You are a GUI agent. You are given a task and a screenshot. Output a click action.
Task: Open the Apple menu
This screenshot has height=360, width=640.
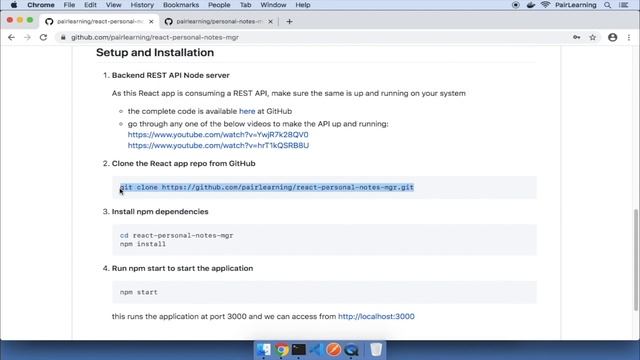pyautogui.click(x=13, y=5)
